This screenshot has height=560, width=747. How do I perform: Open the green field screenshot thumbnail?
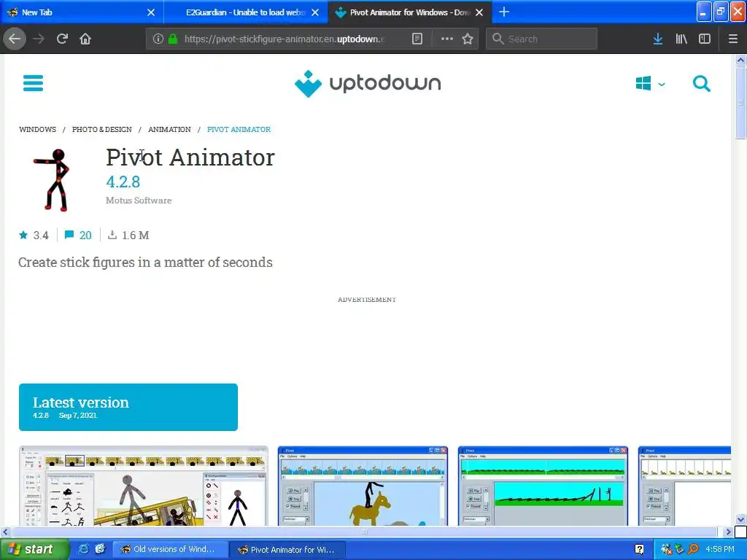543,486
